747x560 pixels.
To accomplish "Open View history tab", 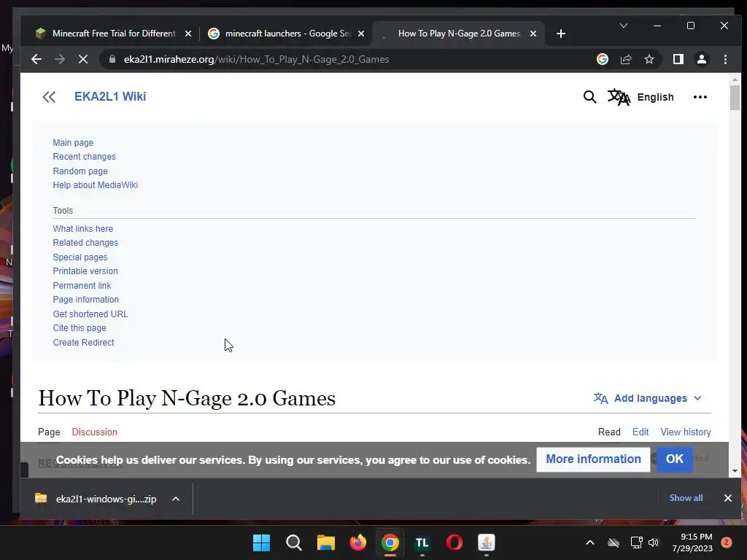I will pos(686,432).
